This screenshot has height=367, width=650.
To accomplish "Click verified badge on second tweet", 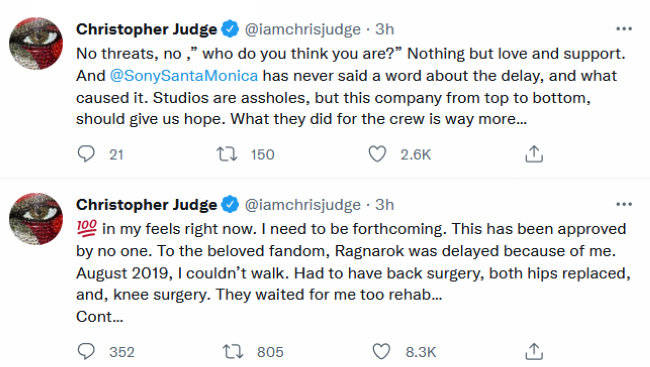I will coord(230,204).
